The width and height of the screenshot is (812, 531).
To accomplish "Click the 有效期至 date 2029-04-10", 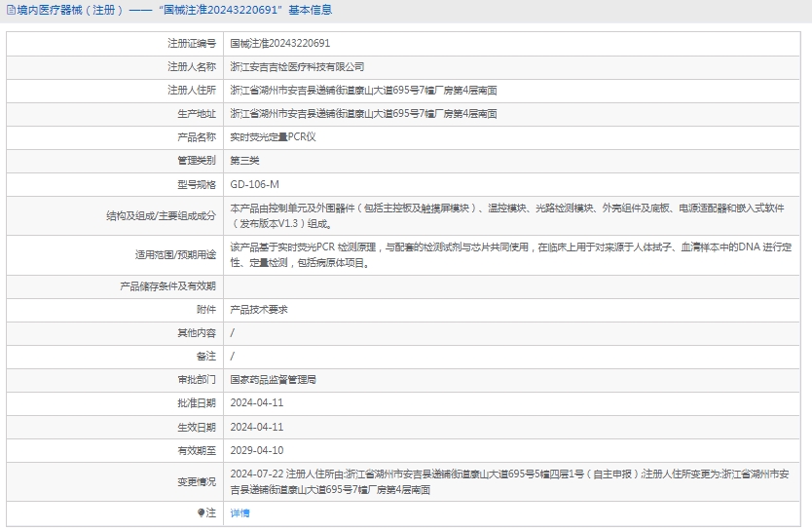I will 256,450.
